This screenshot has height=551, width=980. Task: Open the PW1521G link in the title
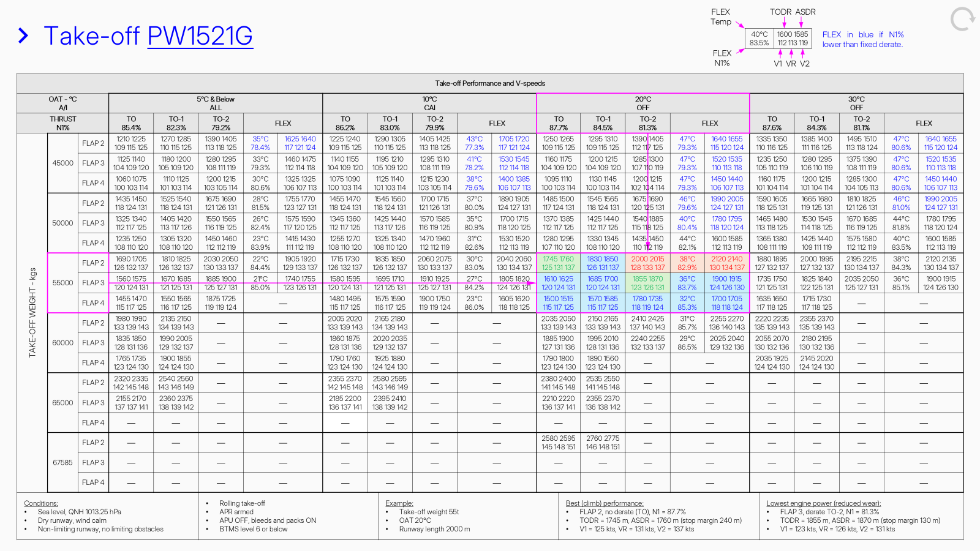[x=200, y=36]
